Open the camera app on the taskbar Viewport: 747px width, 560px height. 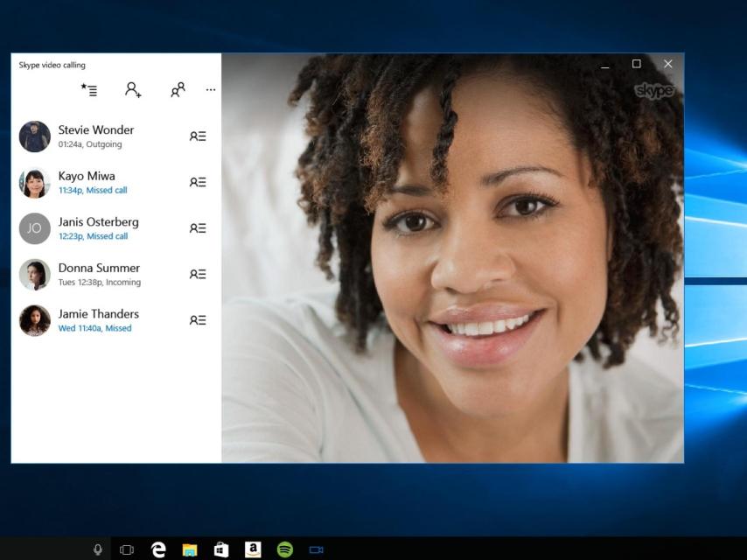[x=315, y=549]
